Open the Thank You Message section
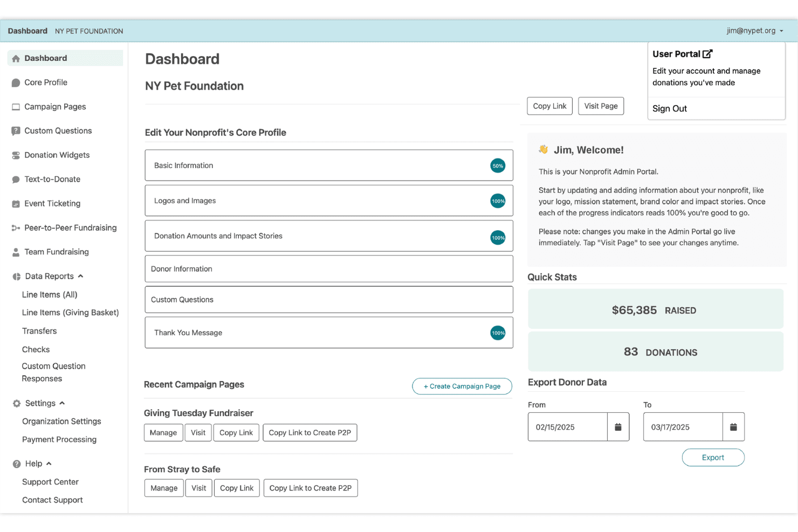Image resolution: width=798 pixels, height=532 pixels. click(329, 333)
